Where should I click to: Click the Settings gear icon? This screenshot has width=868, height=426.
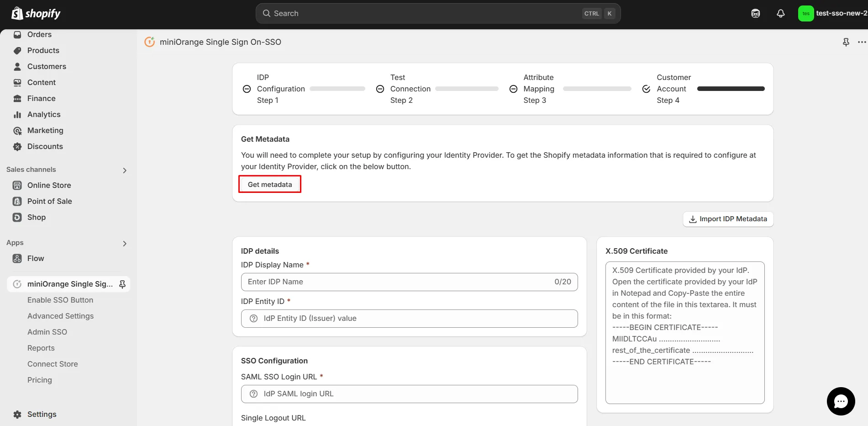pyautogui.click(x=17, y=415)
